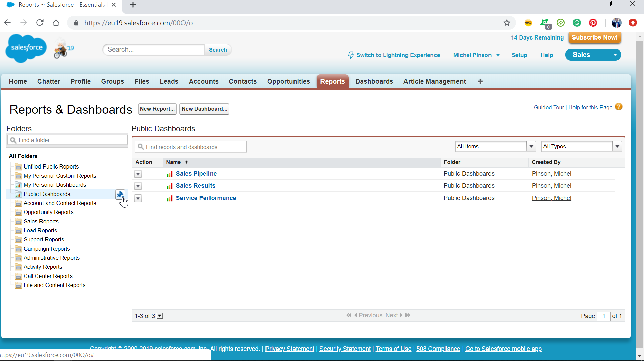Click the Grammarly extension icon
Image resolution: width=644 pixels, height=361 pixels.
577,23
